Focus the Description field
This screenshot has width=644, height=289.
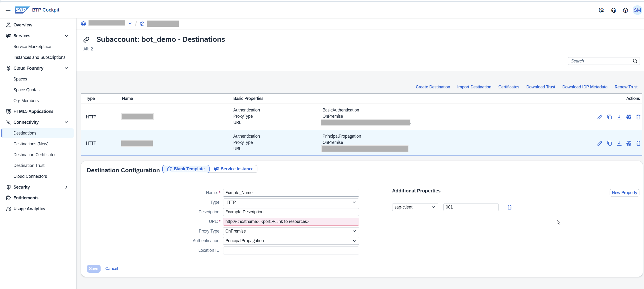tap(291, 212)
